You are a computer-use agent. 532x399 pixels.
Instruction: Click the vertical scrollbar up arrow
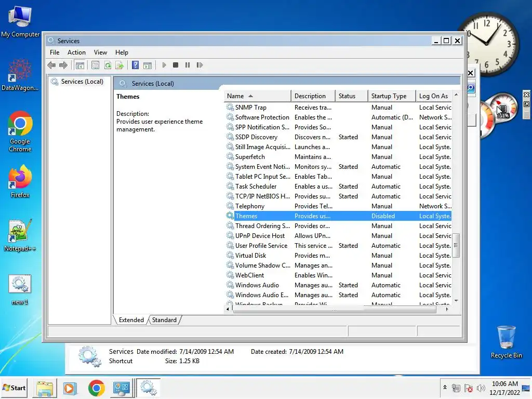coord(456,95)
